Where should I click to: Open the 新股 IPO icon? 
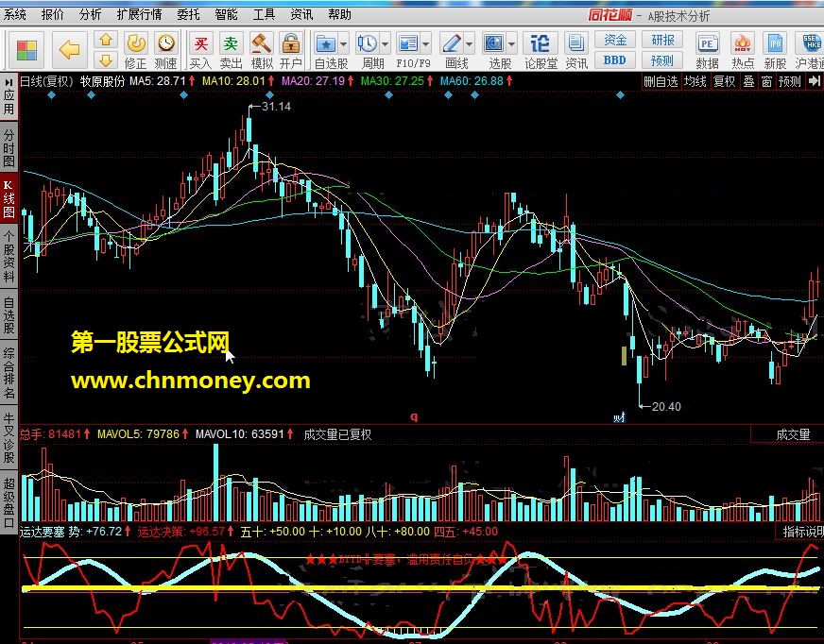775,50
